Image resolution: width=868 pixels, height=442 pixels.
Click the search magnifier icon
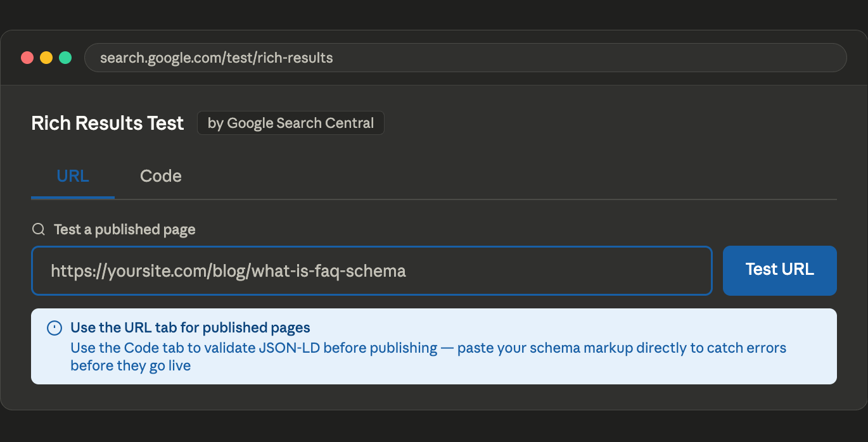coord(39,229)
